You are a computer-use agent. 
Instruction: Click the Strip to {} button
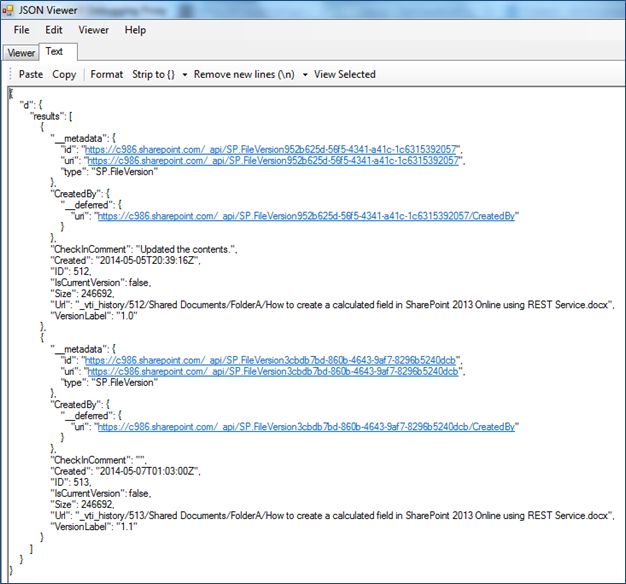click(154, 74)
